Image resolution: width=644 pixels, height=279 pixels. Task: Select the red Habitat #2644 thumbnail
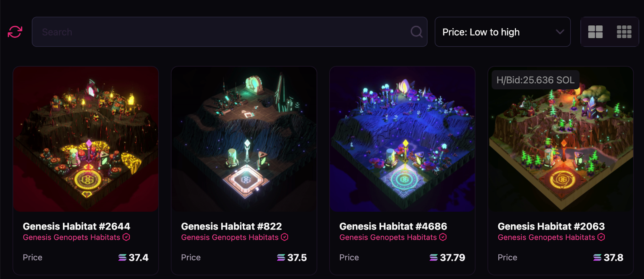(x=86, y=139)
